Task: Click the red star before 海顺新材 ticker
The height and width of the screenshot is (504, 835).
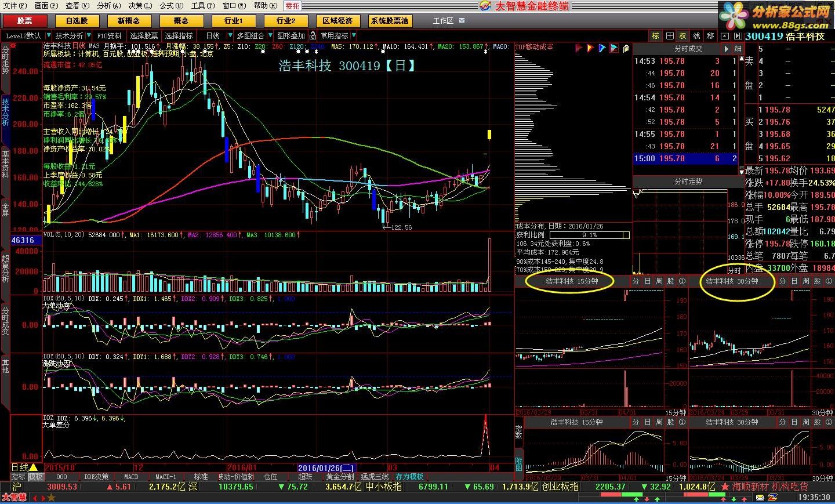Action: (725, 487)
